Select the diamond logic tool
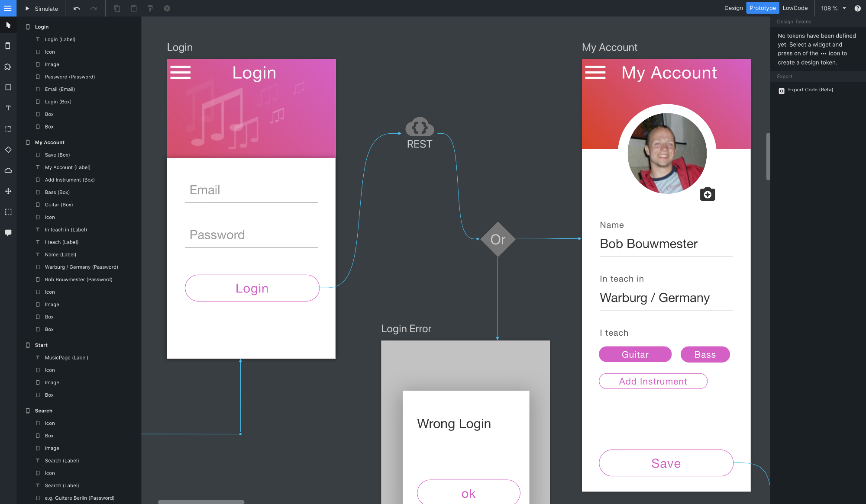This screenshot has width=866, height=504. click(x=8, y=150)
